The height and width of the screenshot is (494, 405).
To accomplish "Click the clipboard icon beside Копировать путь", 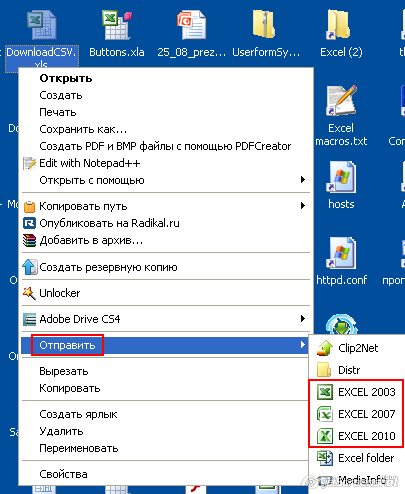I will pos(29,207).
